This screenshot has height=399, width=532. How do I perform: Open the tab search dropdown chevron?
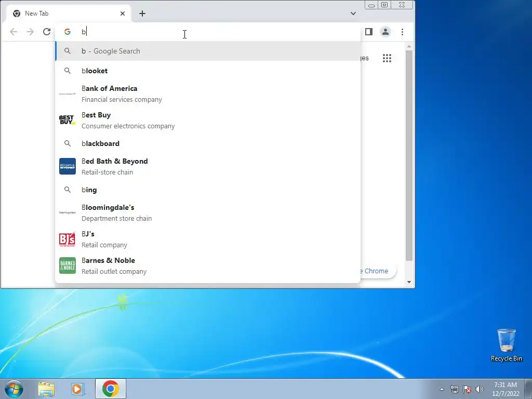[353, 14]
